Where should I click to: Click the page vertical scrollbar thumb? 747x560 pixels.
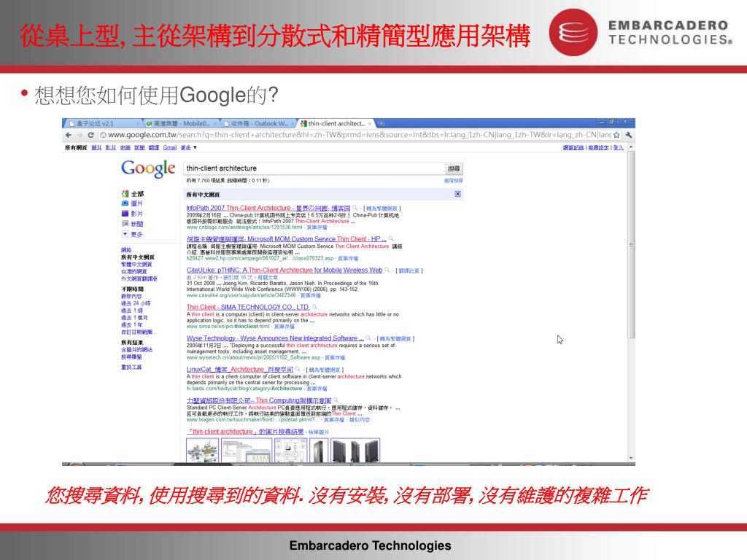[x=631, y=245]
